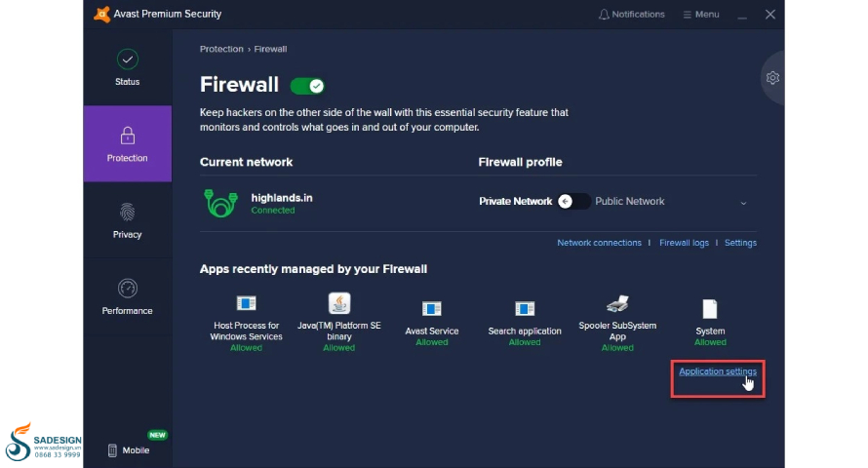Open the Privacy fingerprint section
Screen dimensions: 868x468
[x=128, y=220]
